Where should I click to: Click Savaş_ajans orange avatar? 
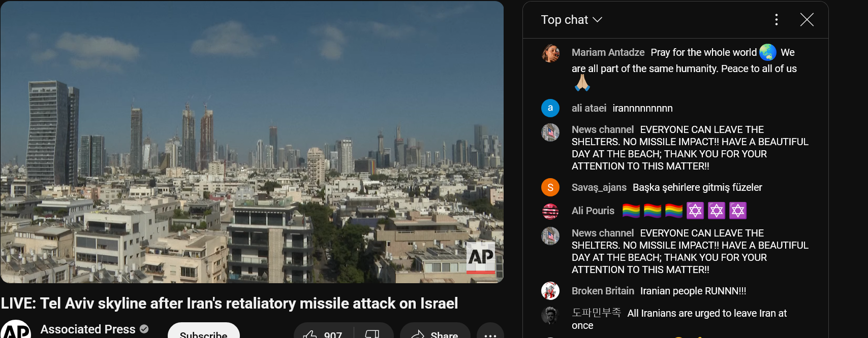(x=550, y=187)
